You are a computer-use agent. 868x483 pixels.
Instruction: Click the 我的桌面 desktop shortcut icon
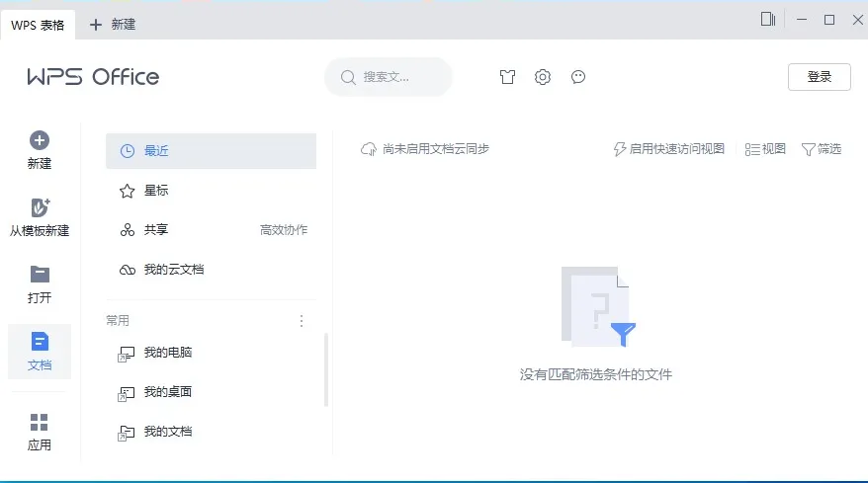click(x=127, y=393)
